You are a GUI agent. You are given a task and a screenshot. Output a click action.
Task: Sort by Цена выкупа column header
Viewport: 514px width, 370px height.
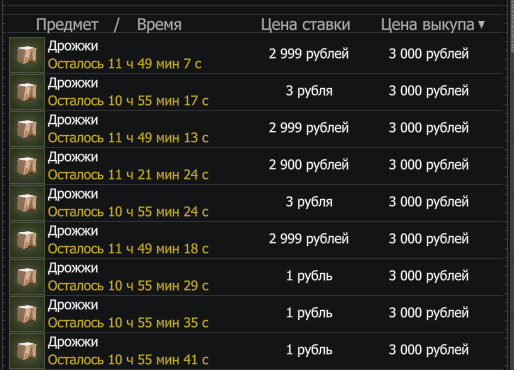pos(428,25)
